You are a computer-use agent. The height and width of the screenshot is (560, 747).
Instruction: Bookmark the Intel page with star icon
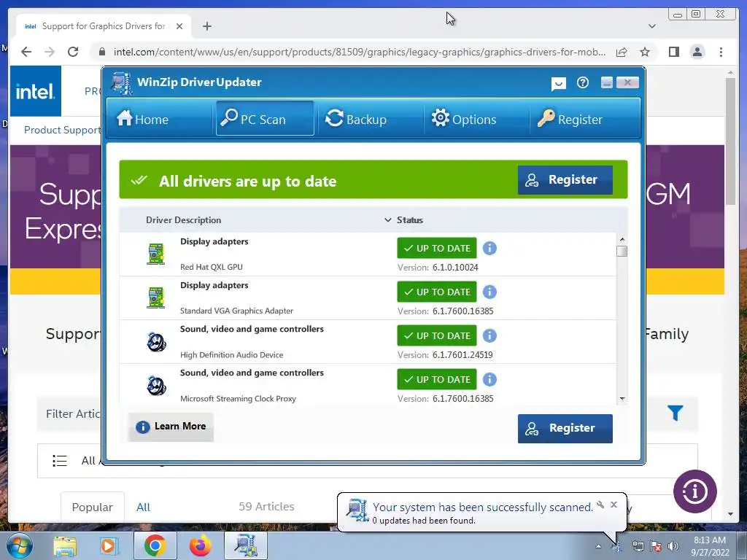[x=645, y=52]
